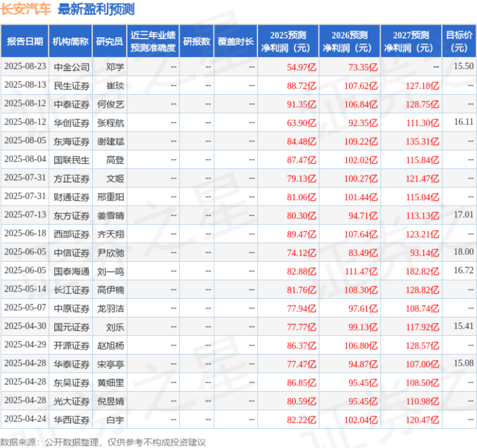Click the 2027预测净利润 column header
Viewport: 477px width, 448px height.
411,41
